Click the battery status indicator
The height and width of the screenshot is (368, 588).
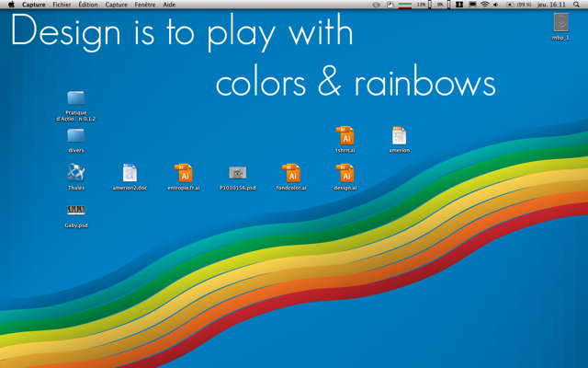pos(518,5)
